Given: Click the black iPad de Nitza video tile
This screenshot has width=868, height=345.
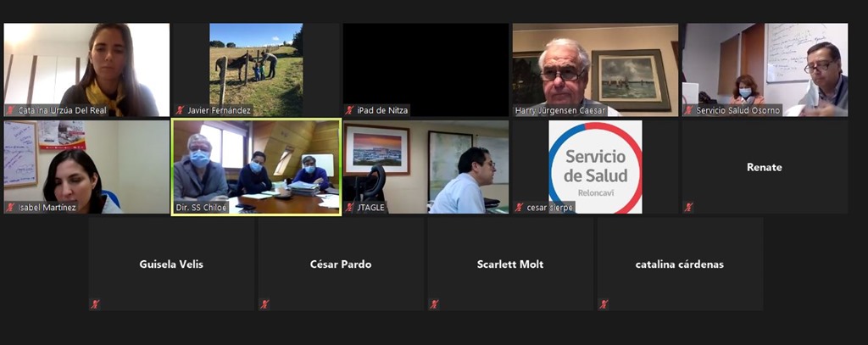Looking at the screenshot, I should [426, 70].
